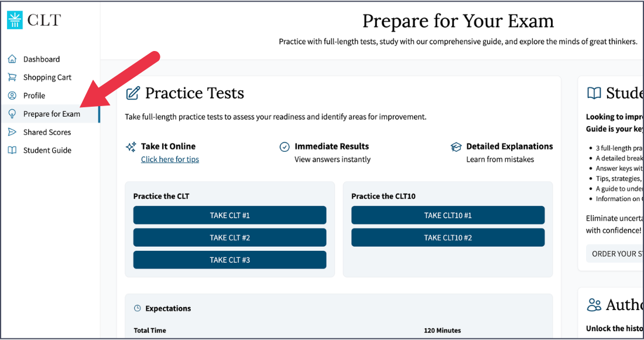
Task: Start the TAKE CLT #2 practice test
Action: coord(229,237)
